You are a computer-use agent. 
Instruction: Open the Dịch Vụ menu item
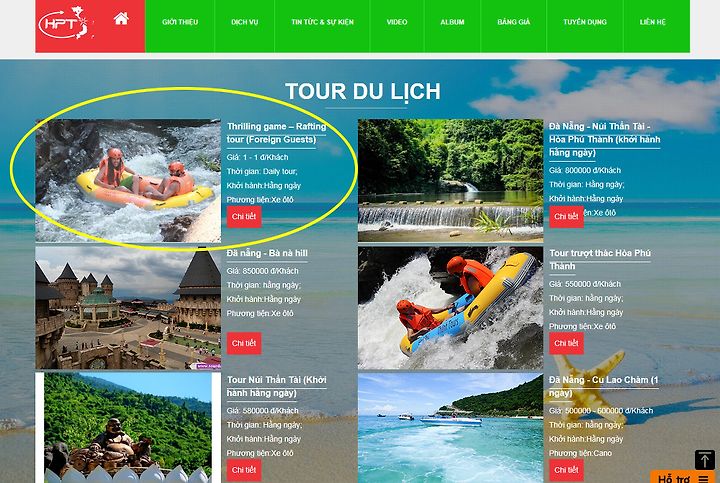(x=245, y=22)
